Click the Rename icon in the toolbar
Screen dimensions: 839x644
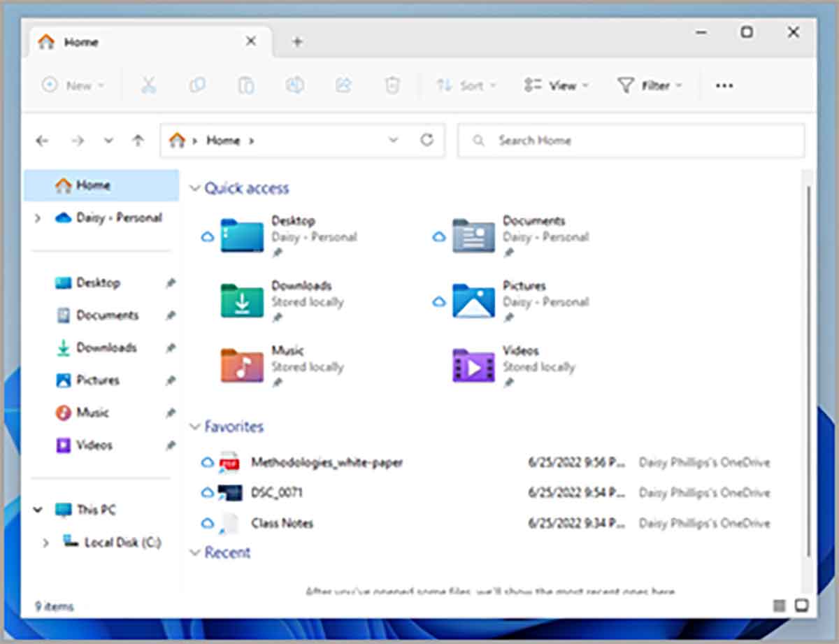(x=295, y=85)
